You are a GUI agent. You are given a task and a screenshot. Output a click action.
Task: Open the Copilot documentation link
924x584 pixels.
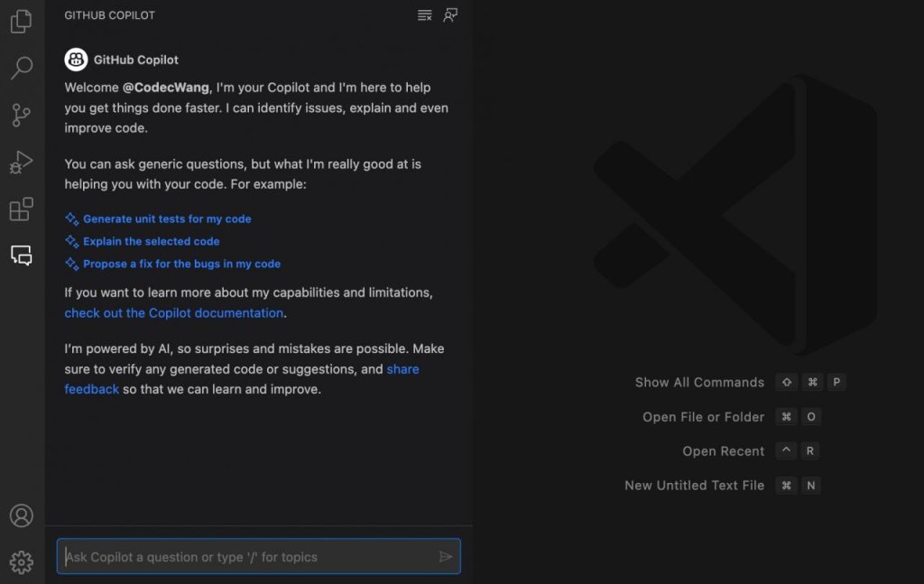click(173, 312)
